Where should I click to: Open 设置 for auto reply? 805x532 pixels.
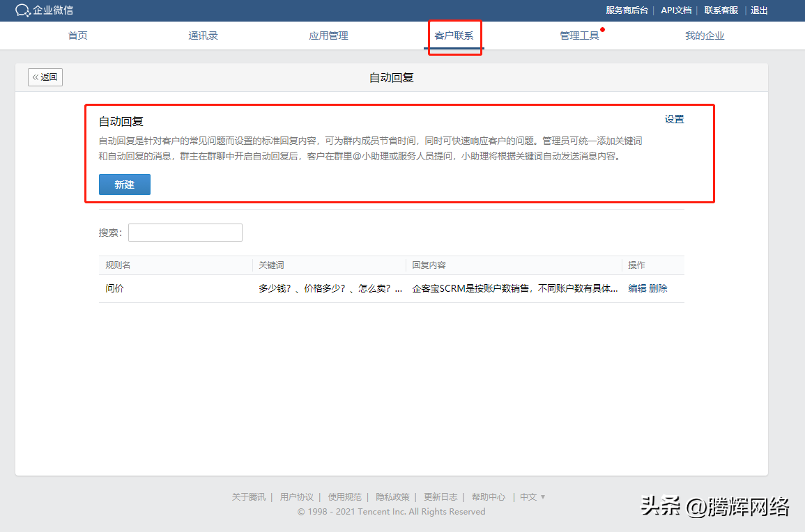(674, 119)
